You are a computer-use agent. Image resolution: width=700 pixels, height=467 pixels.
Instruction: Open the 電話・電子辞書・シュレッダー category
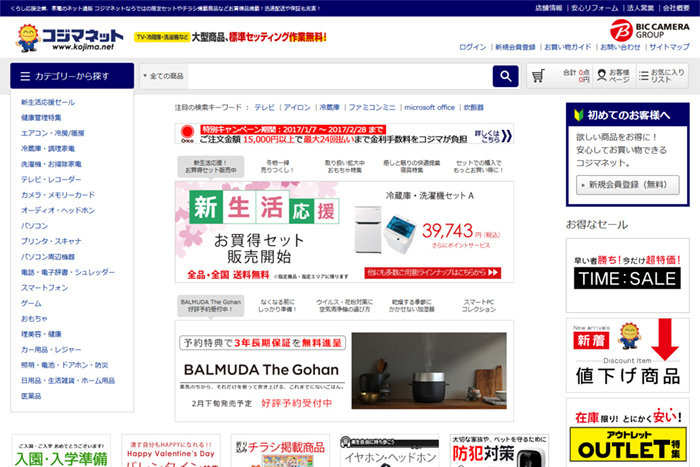[67, 272]
